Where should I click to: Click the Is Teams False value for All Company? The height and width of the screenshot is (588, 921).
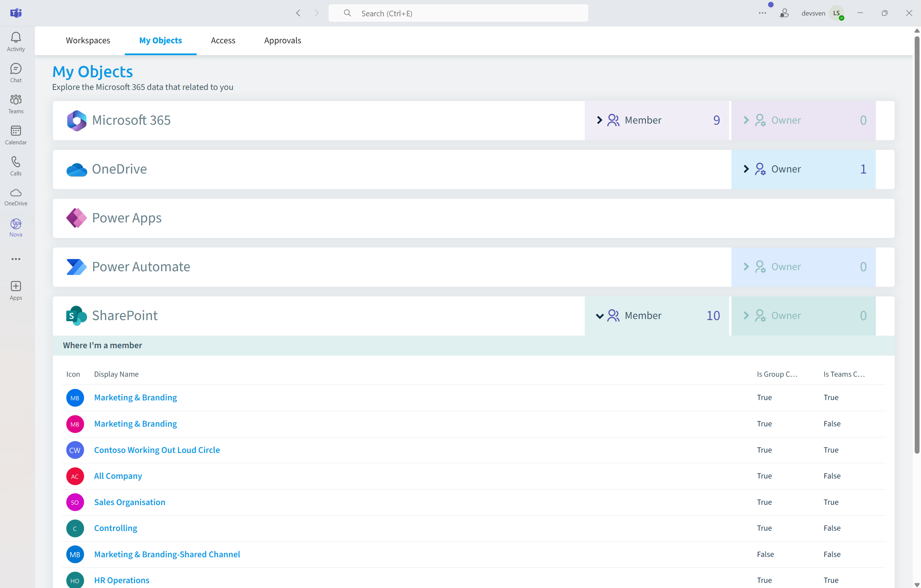coord(832,476)
